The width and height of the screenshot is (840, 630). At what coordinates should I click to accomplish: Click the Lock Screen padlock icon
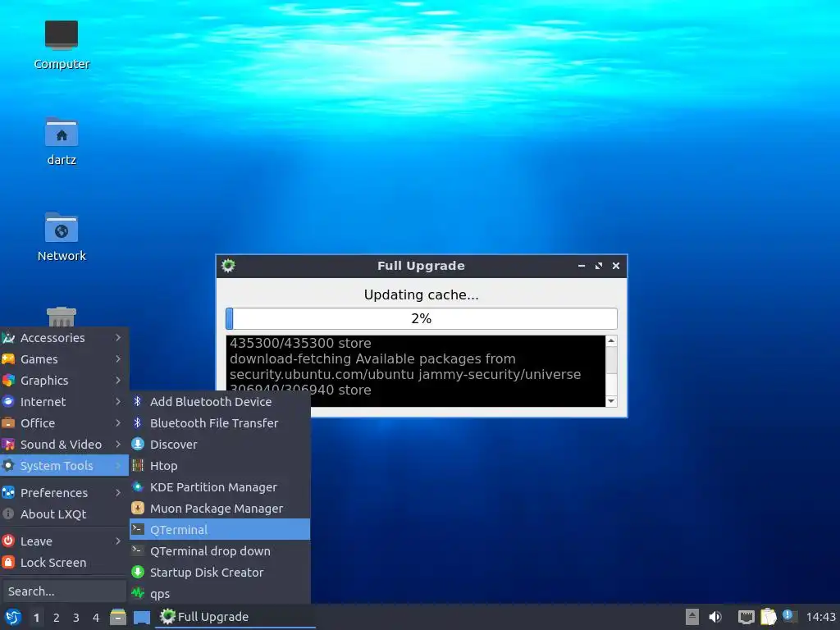coord(8,563)
